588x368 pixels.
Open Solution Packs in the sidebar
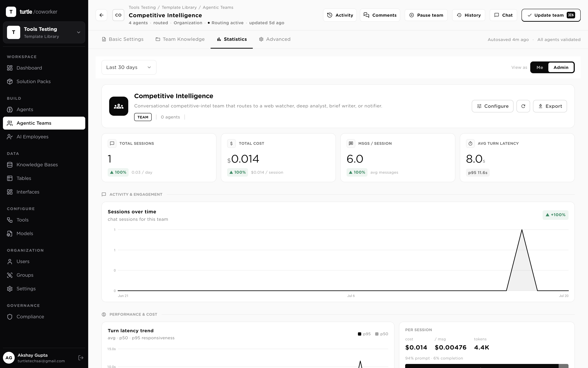(44, 82)
